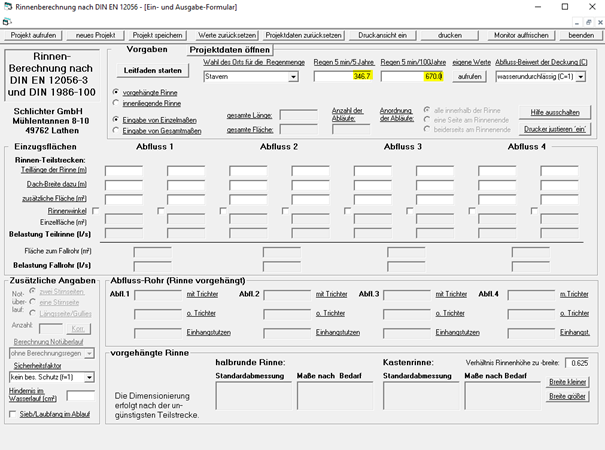Click the first 'Teillänge der Rinne' input field

pyautogui.click(x=124, y=171)
